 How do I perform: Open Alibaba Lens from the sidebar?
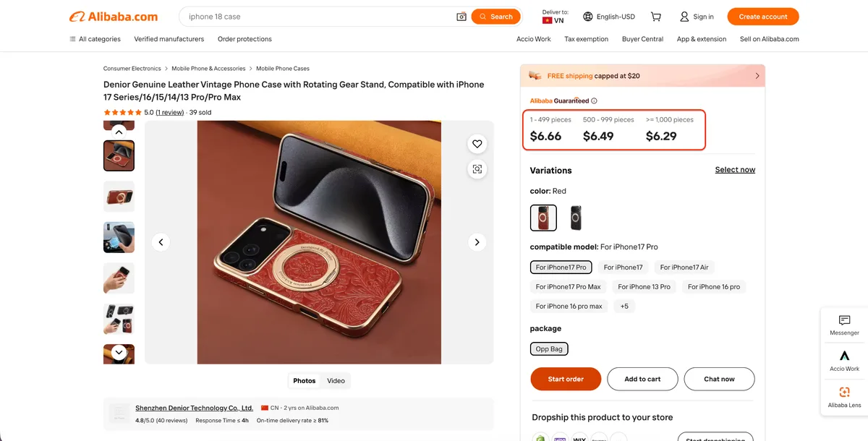click(x=843, y=397)
